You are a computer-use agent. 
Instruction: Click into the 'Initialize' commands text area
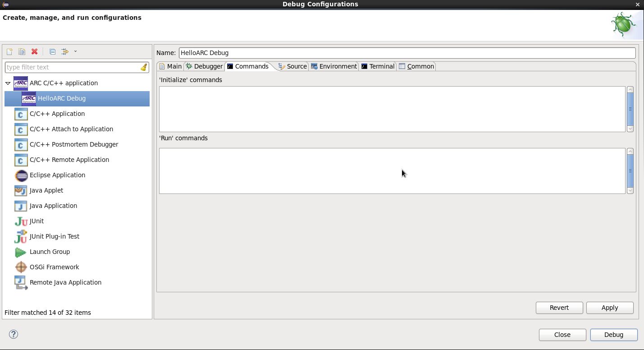[x=392, y=109]
